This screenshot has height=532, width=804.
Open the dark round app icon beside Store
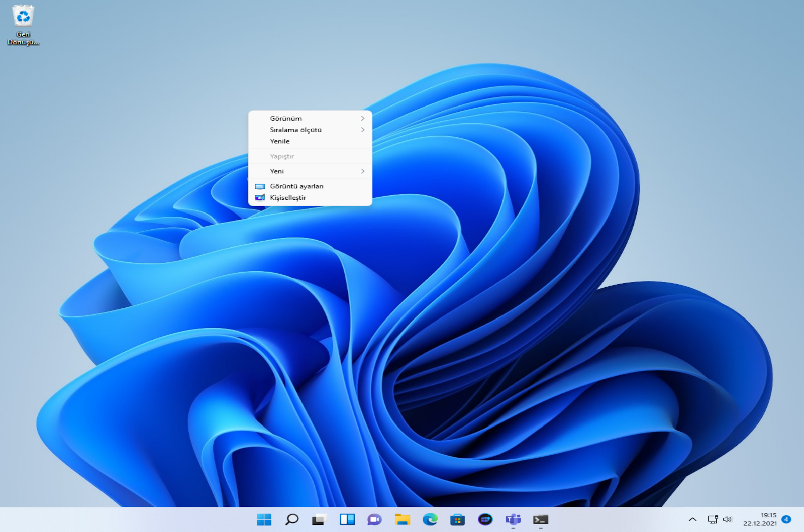pyautogui.click(x=485, y=519)
